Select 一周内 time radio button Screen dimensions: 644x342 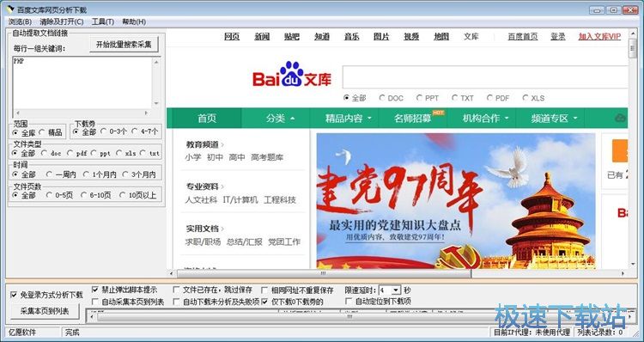click(x=49, y=174)
